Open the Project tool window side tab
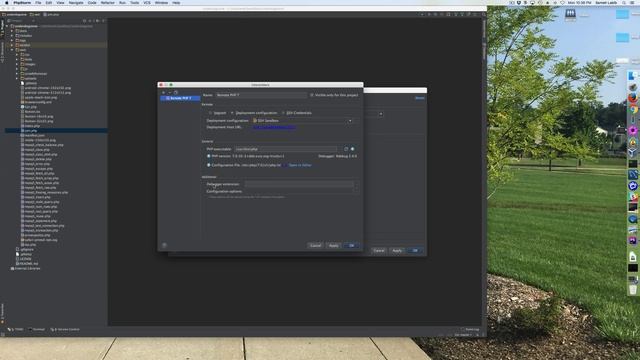 coord(2,27)
